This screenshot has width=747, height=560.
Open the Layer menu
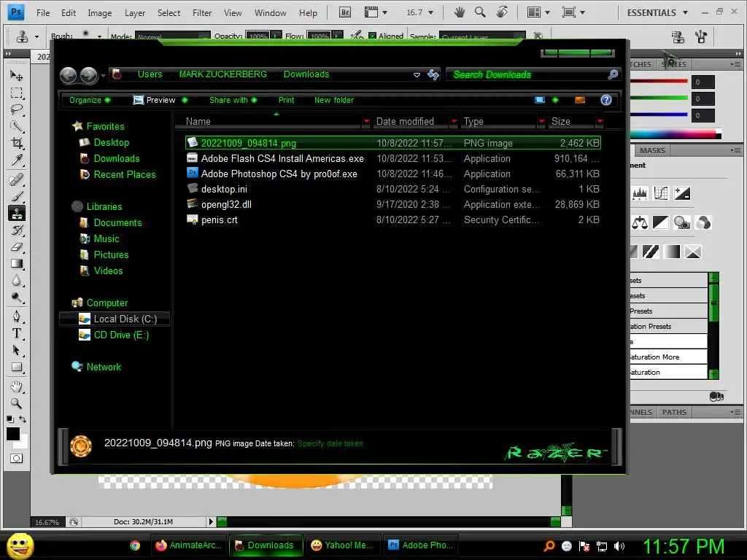pos(135,13)
